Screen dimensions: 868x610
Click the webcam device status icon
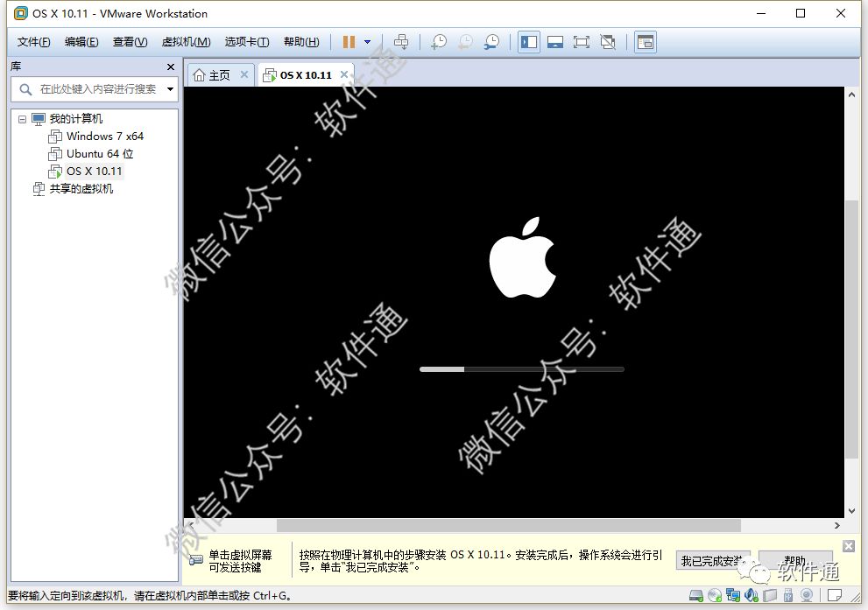pyautogui.click(x=807, y=596)
